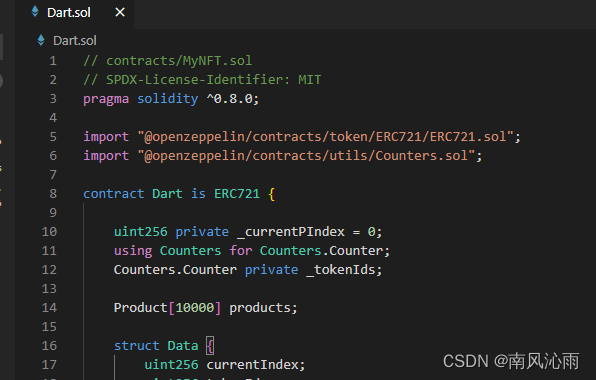Screen dimensions: 596x380
Task: Click '_currentPIndex' variable on line 10
Action: click(291, 232)
